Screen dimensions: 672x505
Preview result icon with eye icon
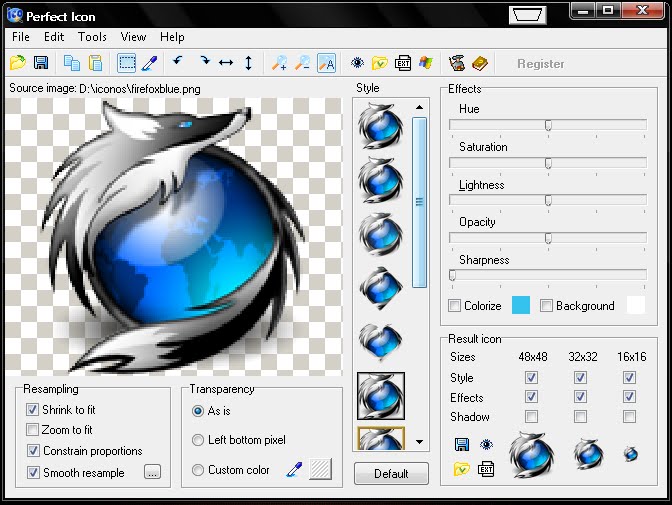click(486, 445)
